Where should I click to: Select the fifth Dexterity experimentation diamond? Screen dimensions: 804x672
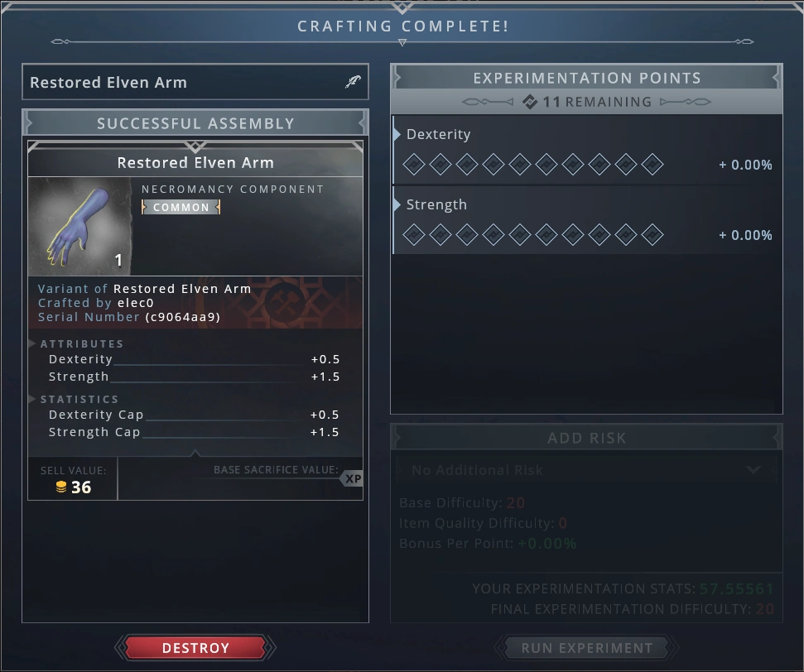pos(520,165)
